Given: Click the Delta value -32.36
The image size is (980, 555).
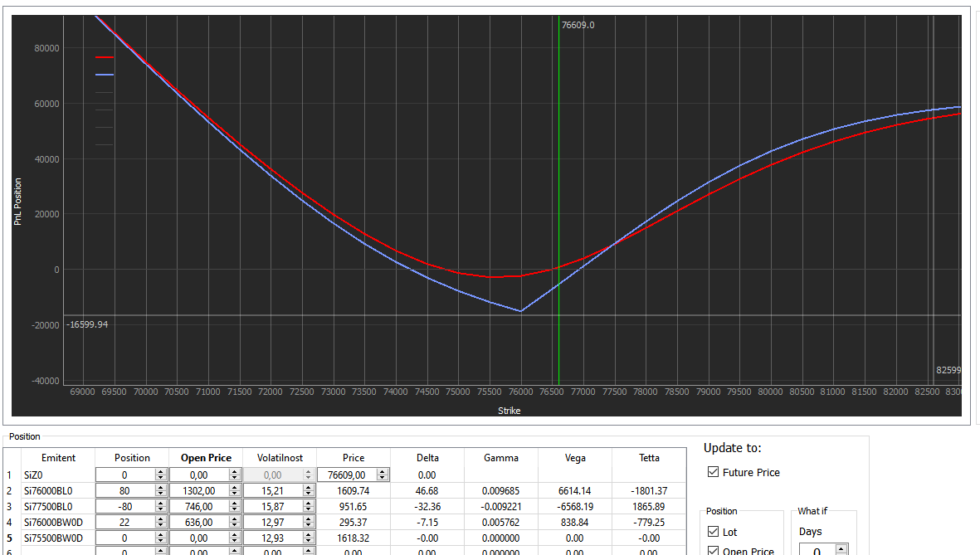Looking at the screenshot, I should coord(427,506).
